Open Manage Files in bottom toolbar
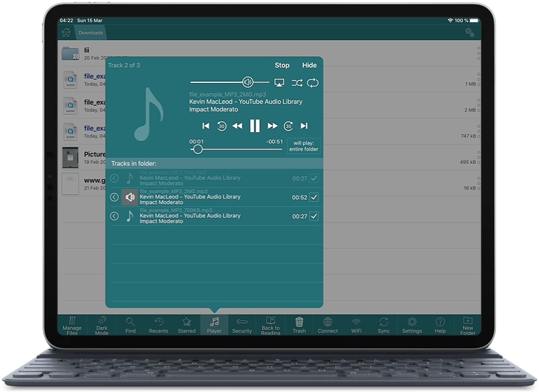The width and height of the screenshot is (539, 392). (x=72, y=325)
